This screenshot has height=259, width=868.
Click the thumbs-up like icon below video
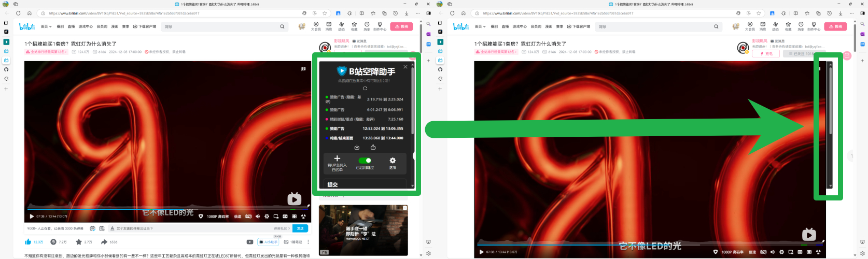point(28,242)
